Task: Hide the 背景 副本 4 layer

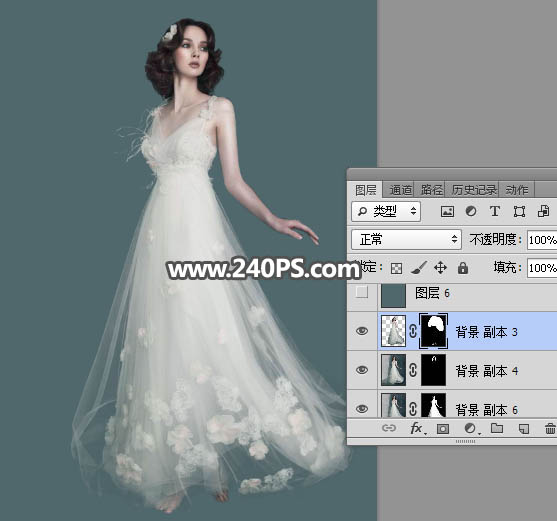Action: click(x=362, y=370)
